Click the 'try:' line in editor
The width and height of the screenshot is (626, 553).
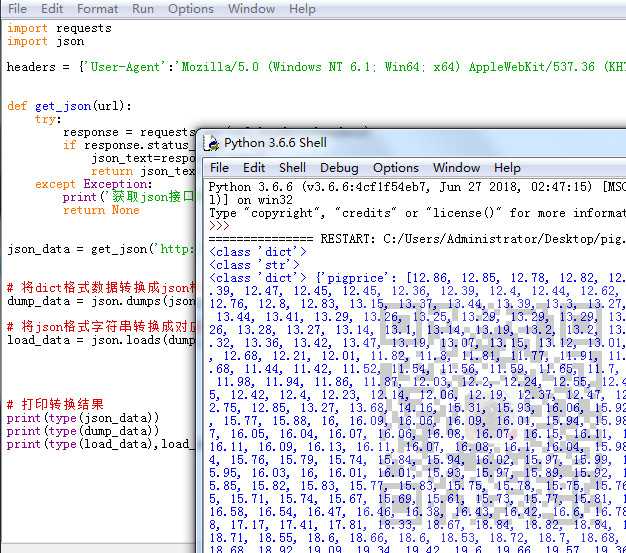point(48,119)
